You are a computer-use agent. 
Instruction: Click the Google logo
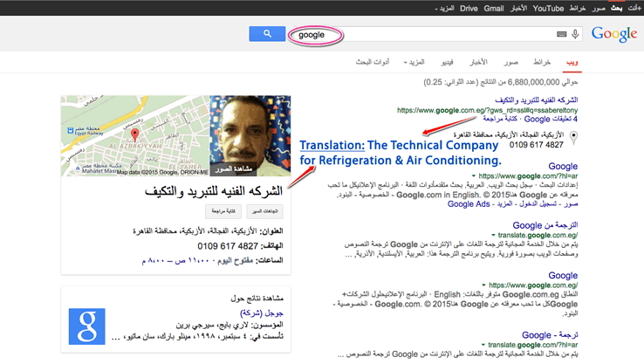(x=613, y=34)
